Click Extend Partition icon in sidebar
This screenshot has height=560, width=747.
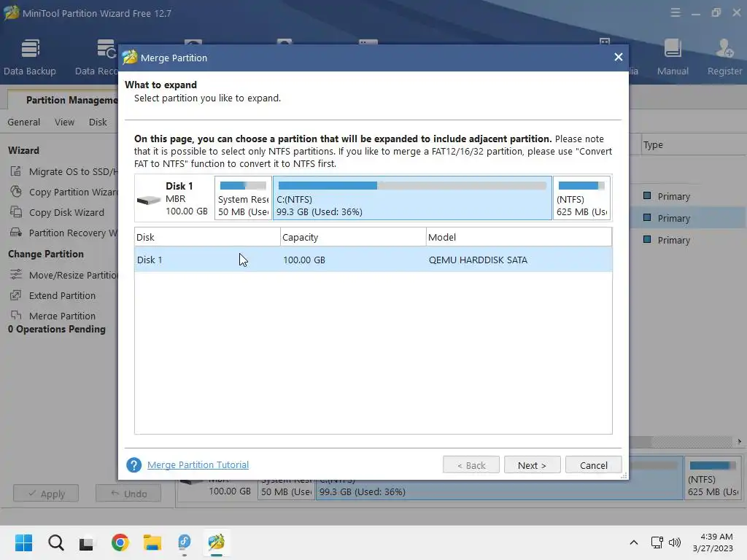coord(16,295)
